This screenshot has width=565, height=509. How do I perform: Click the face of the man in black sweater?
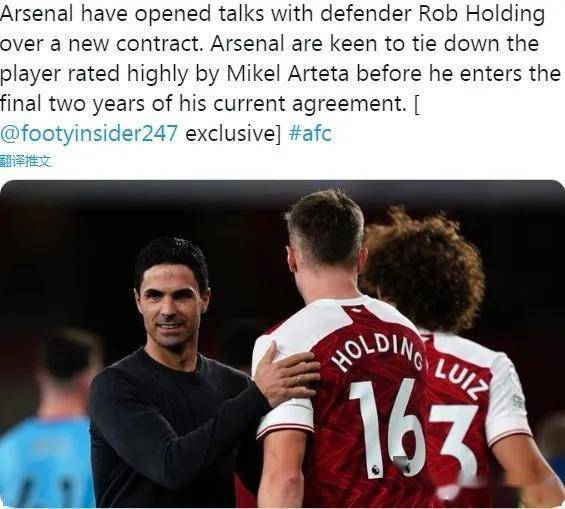click(172, 309)
